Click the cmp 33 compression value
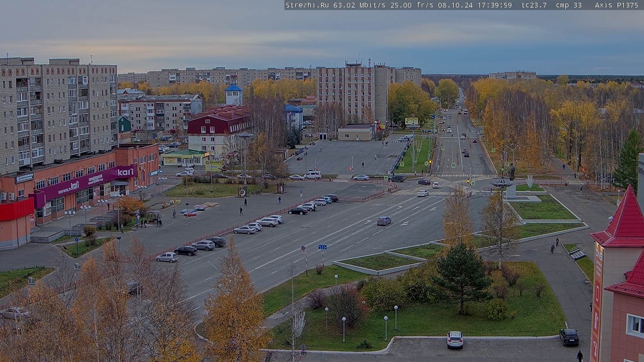Image resolution: width=644 pixels, height=362 pixels. click(569, 5)
